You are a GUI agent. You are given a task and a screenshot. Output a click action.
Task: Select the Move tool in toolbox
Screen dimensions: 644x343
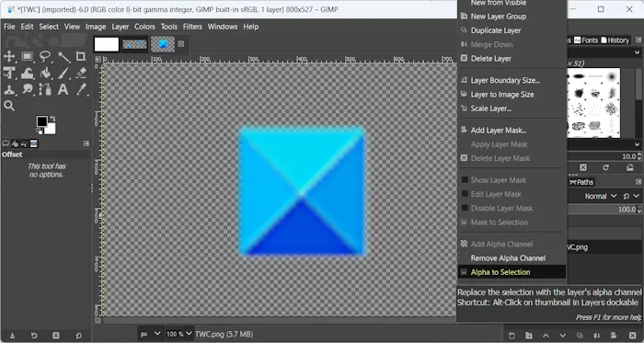(9, 56)
